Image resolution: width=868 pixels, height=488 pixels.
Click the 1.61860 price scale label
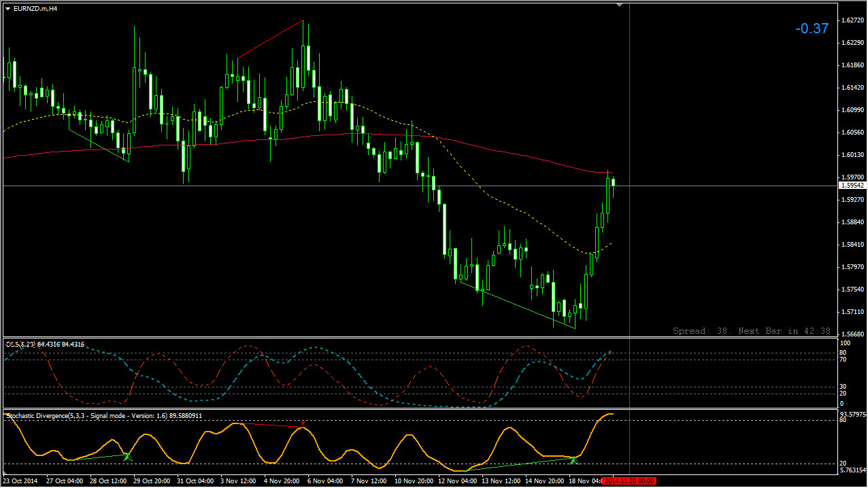pos(852,65)
